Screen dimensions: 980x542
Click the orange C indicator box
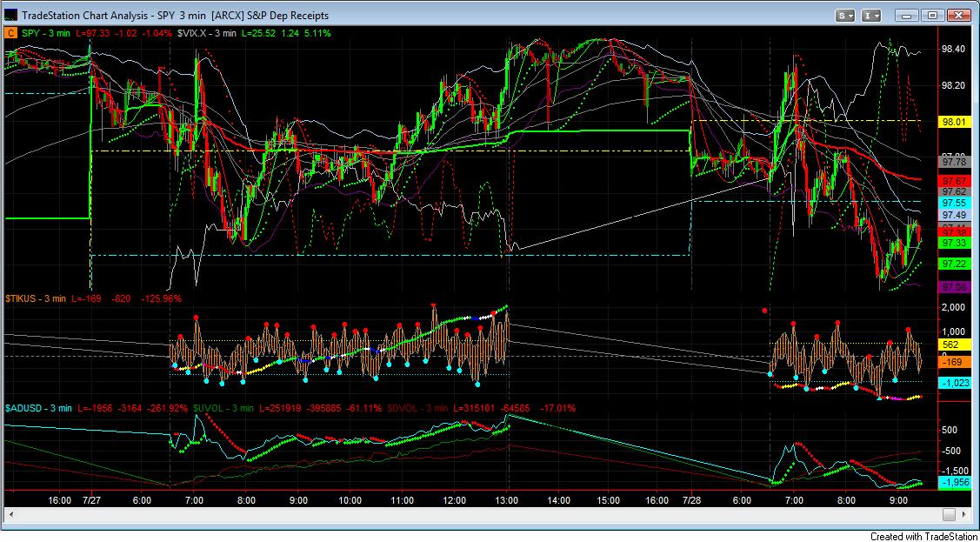click(11, 33)
